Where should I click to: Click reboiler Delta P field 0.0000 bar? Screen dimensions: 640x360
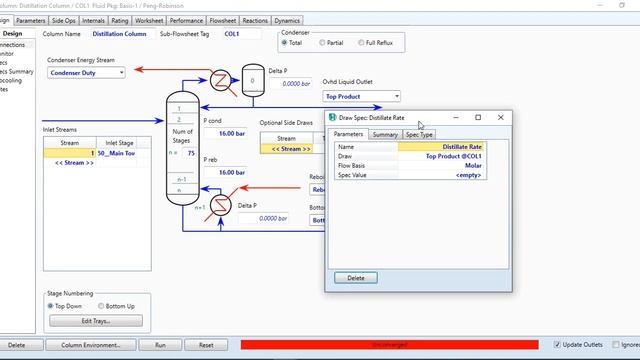coord(264,218)
